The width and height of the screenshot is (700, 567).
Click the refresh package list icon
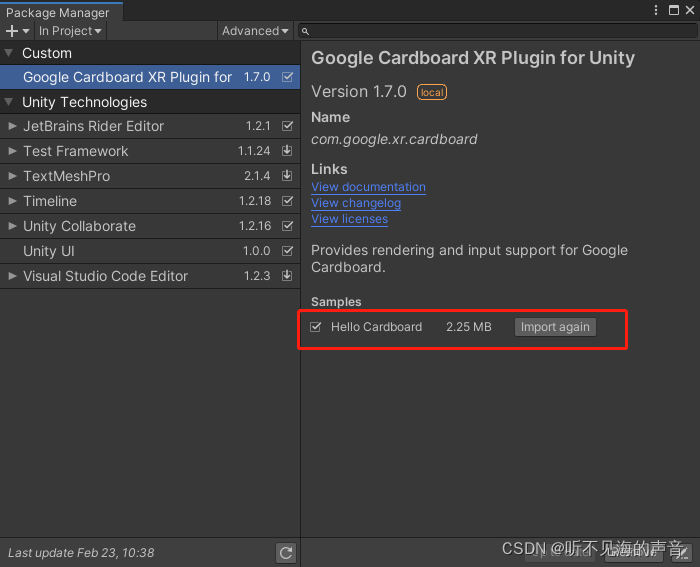286,553
